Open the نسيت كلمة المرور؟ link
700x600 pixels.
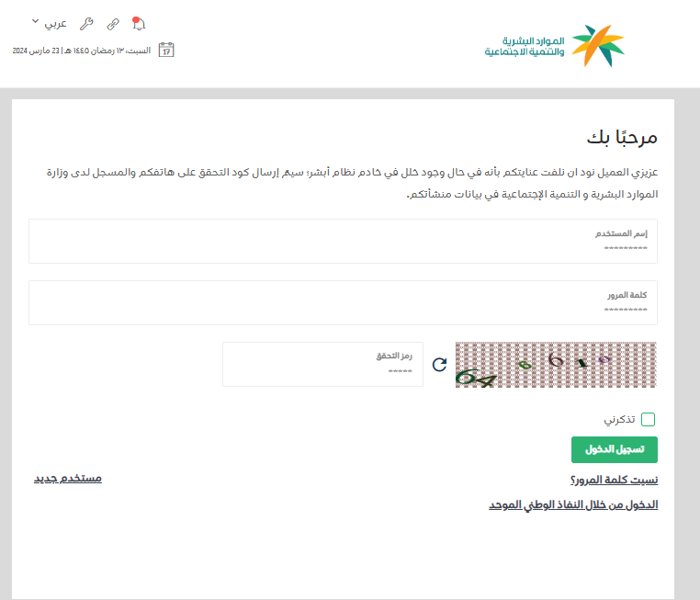[x=614, y=481]
